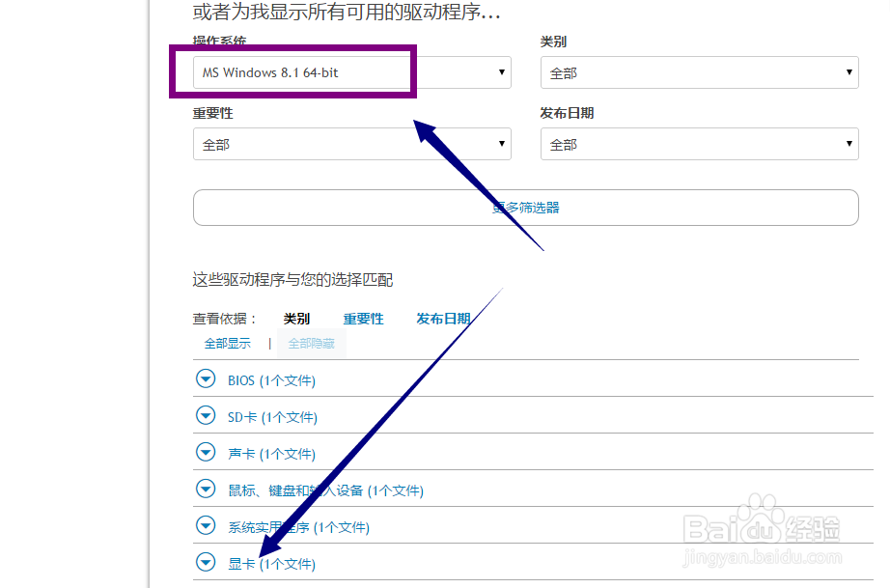The height and width of the screenshot is (588, 890).
Task: Open the 重要性 filter set to 全部
Action: tap(351, 143)
